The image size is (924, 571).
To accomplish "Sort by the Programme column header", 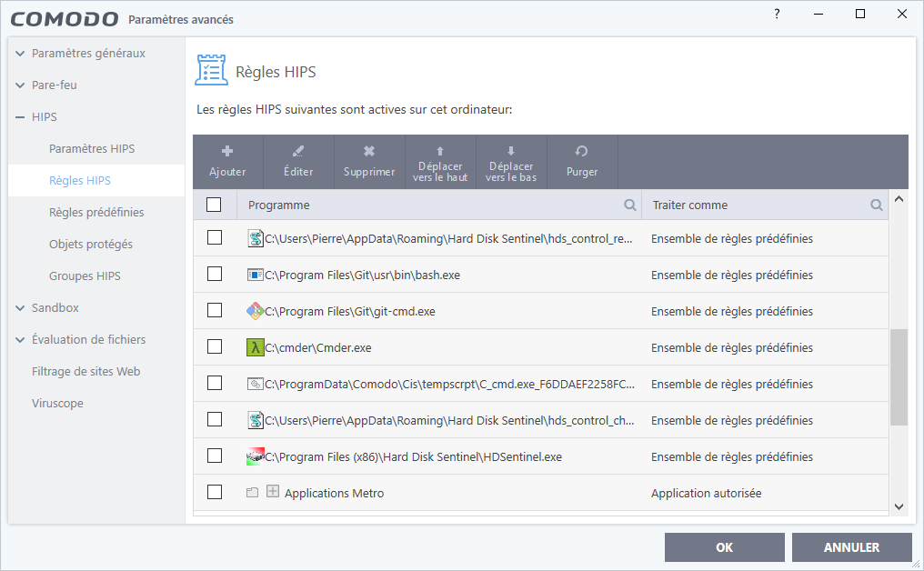I will [x=278, y=205].
